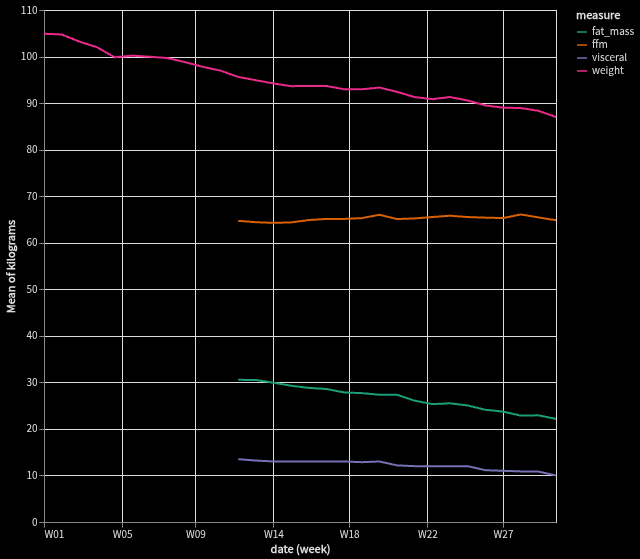Click the 'measure' legend title
Viewport: 640px width, 559px height.
coord(598,16)
